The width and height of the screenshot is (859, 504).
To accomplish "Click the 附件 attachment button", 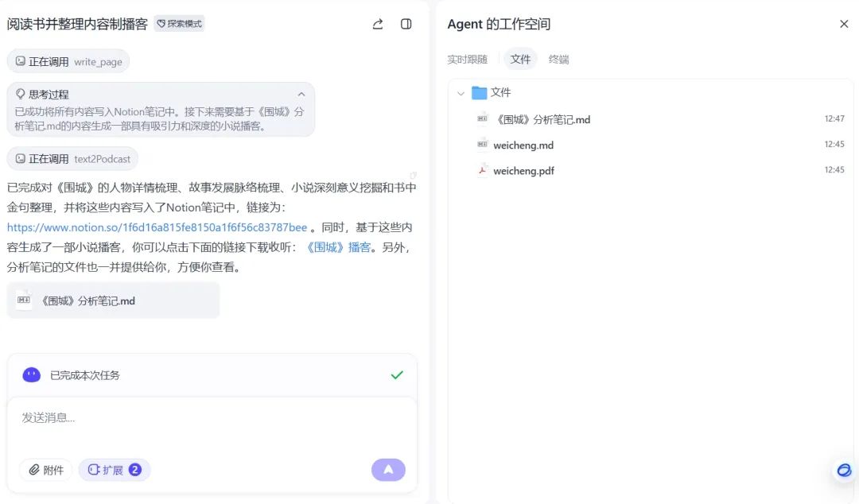I will [x=46, y=470].
